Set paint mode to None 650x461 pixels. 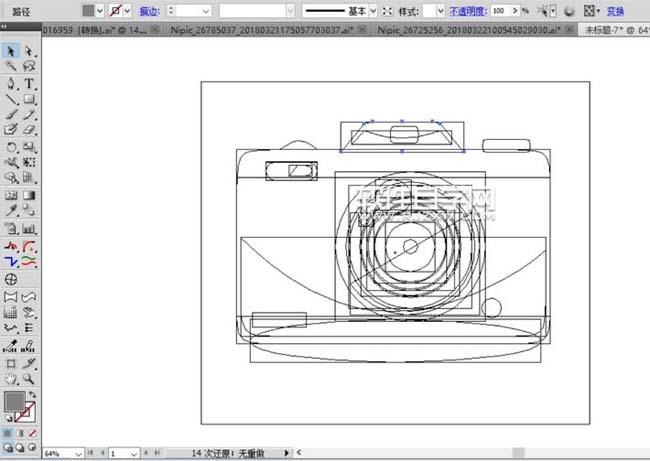point(33,433)
